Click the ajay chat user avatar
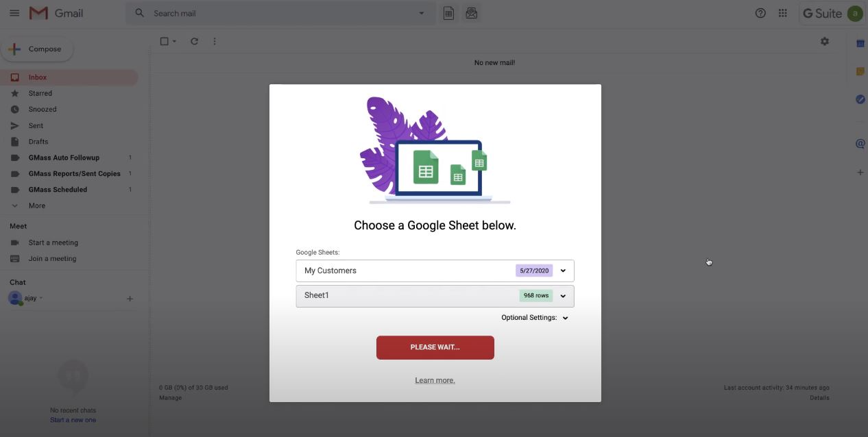 click(14, 298)
